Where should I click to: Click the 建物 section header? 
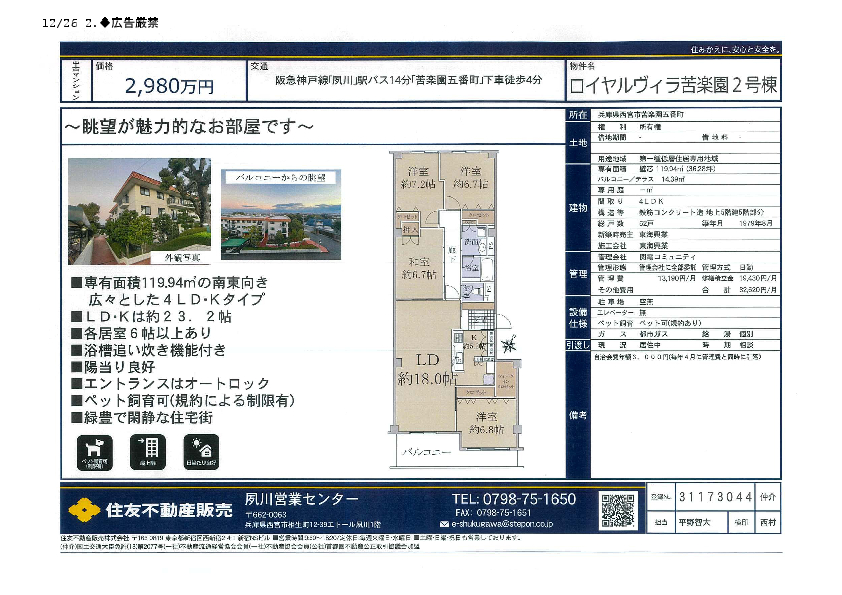point(577,207)
